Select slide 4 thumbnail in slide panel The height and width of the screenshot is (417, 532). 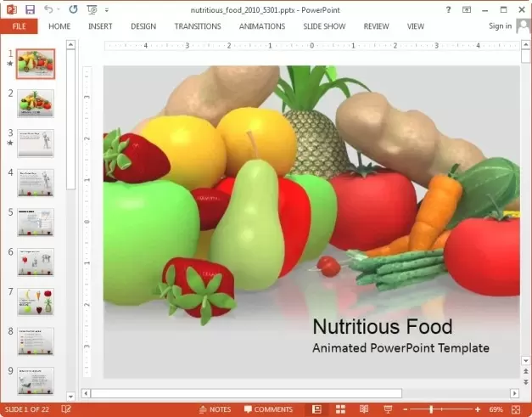coord(36,182)
